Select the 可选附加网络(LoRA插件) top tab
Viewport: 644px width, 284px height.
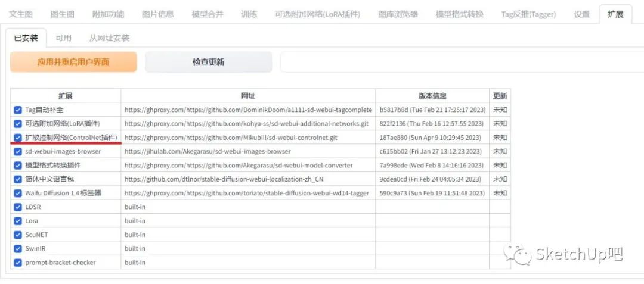pyautogui.click(x=317, y=14)
